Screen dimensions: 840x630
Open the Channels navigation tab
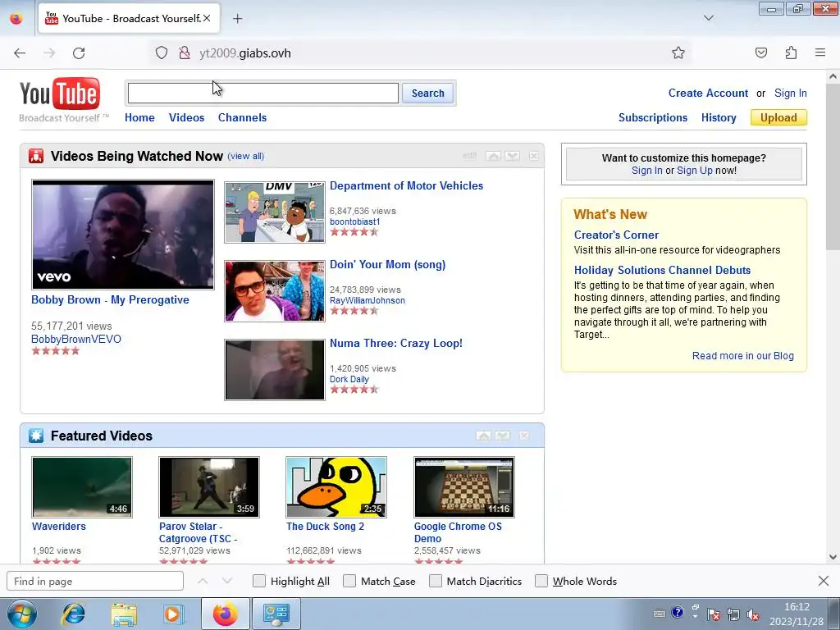point(242,117)
